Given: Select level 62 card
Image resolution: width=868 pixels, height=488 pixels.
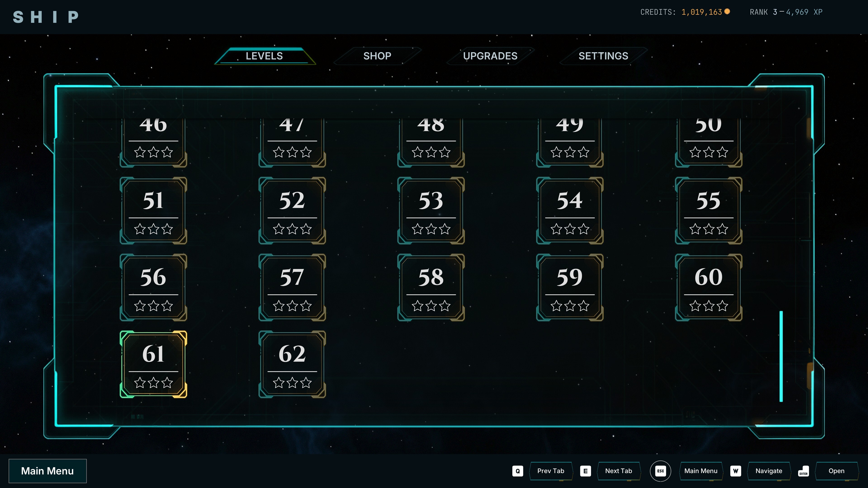Looking at the screenshot, I should coord(292,364).
